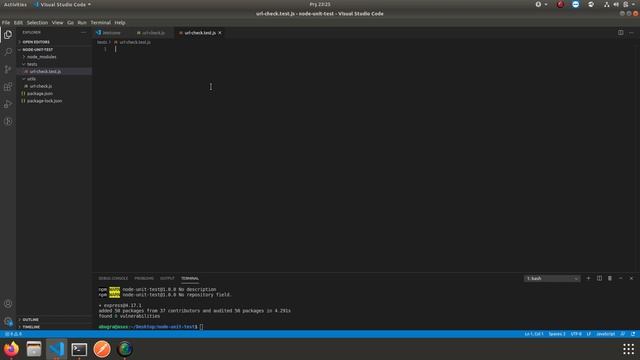Expand the node_modules folder

[42, 57]
